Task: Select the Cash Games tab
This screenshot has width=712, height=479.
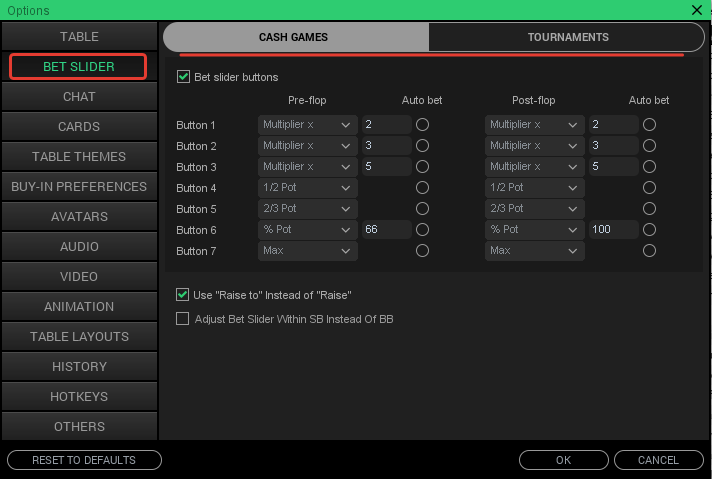Action: click(294, 37)
